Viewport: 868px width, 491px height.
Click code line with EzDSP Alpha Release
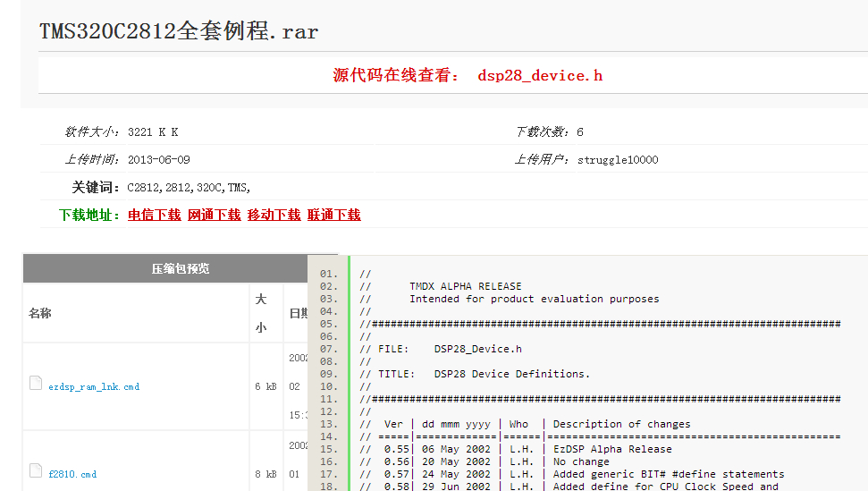click(516, 450)
